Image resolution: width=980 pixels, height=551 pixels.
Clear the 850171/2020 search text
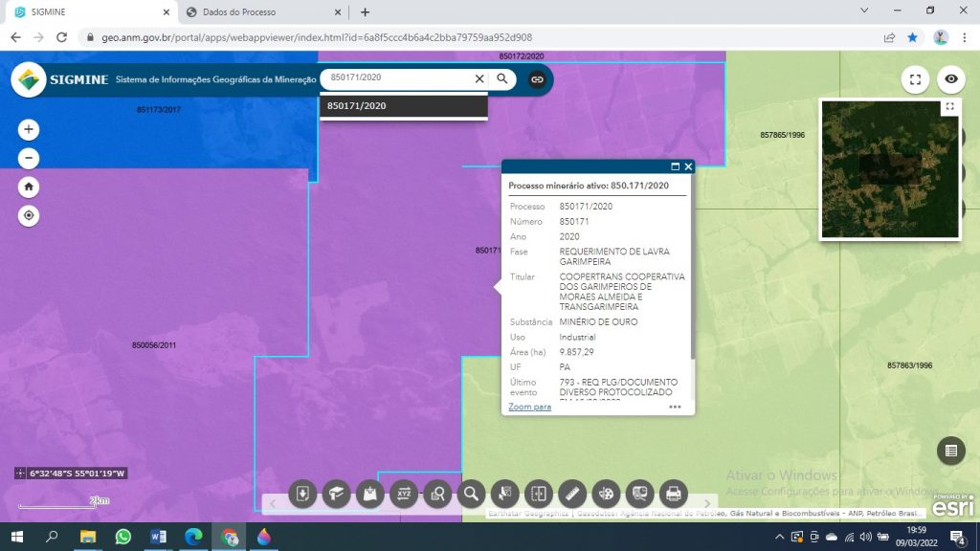tap(479, 78)
